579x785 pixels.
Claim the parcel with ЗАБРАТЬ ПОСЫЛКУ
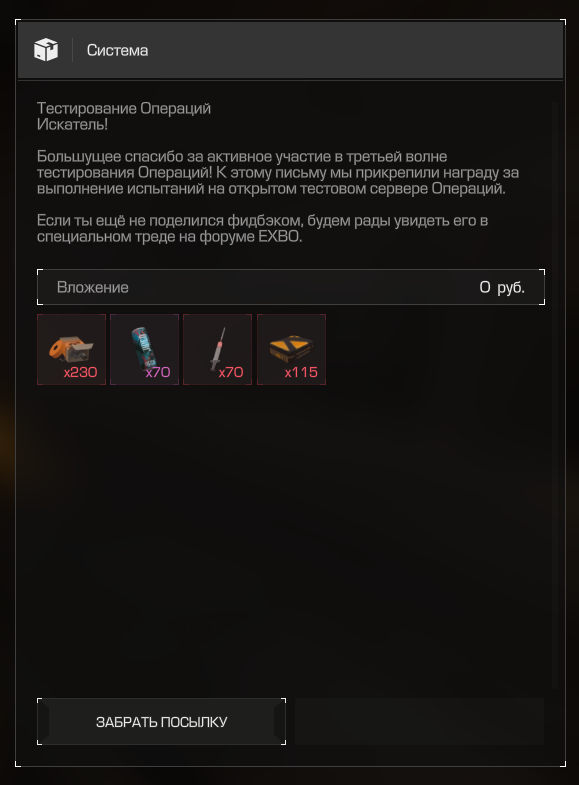[x=162, y=721]
